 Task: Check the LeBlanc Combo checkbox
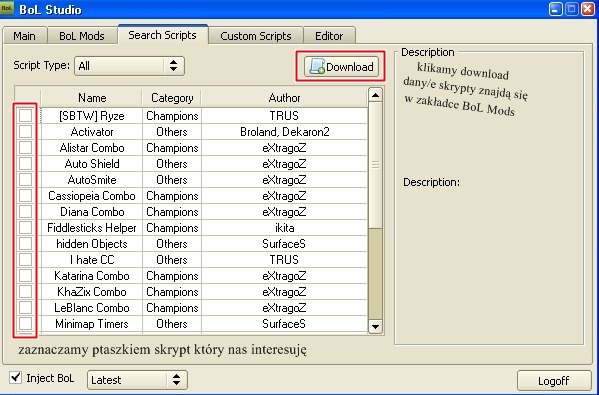click(x=26, y=308)
